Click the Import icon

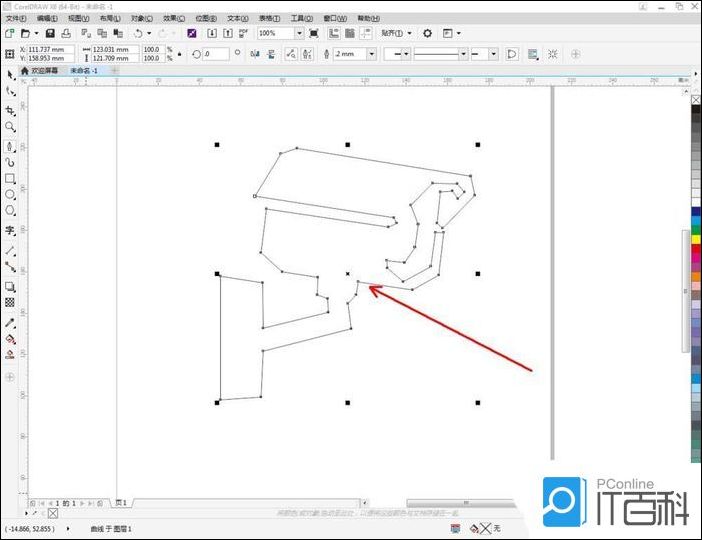tap(212, 33)
